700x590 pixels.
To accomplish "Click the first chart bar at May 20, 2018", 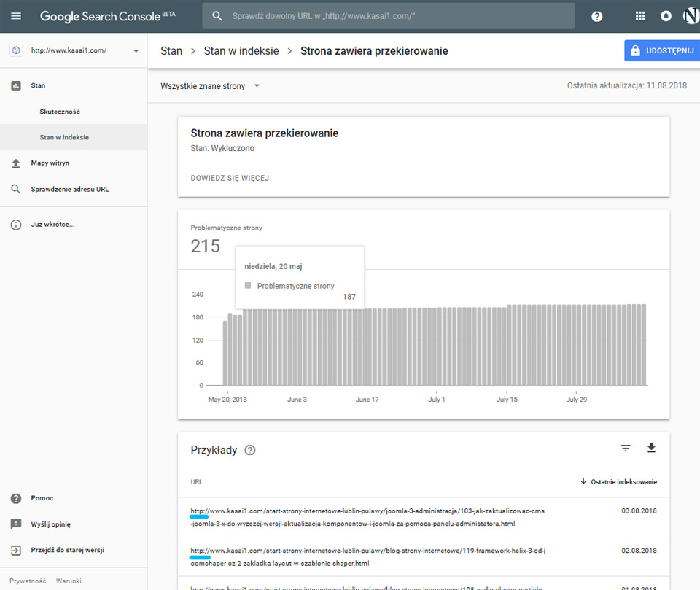I will pyautogui.click(x=225, y=353).
